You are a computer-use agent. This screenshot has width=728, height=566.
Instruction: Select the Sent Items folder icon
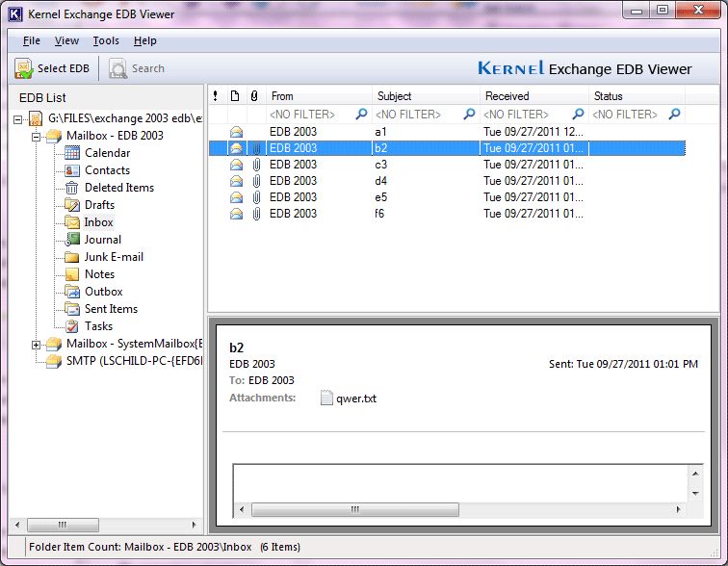coord(72,309)
